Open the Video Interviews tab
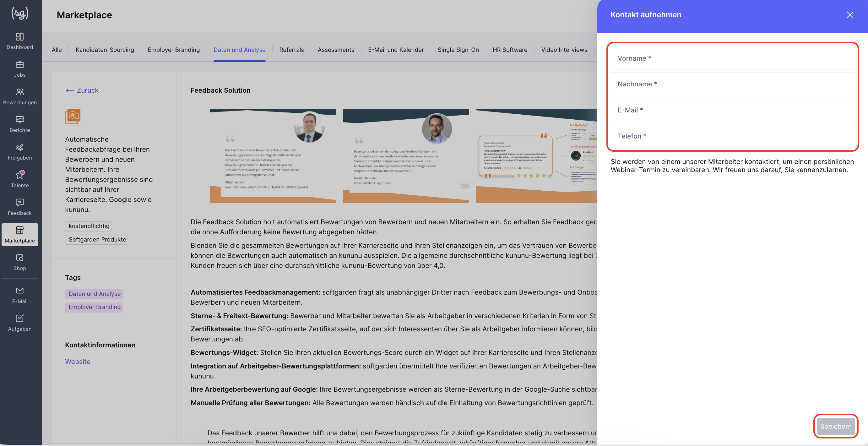Image resolution: width=868 pixels, height=446 pixels. (564, 50)
